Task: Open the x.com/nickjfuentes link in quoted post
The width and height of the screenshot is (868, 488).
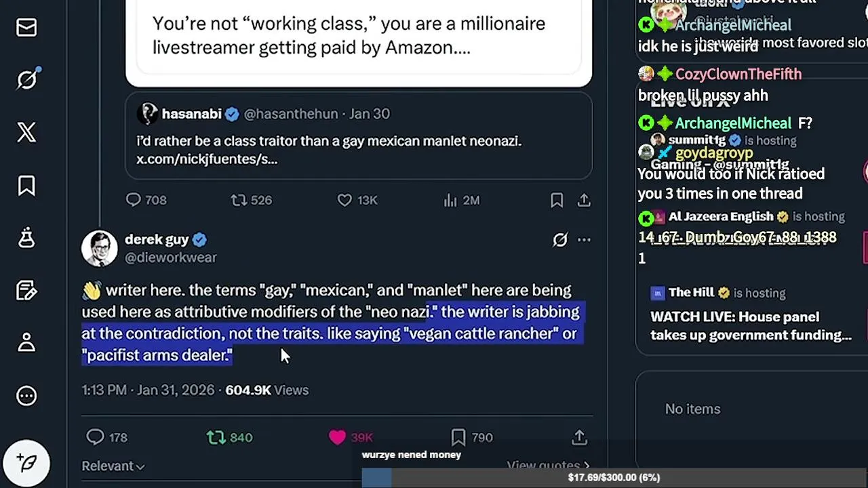Action: [x=207, y=159]
